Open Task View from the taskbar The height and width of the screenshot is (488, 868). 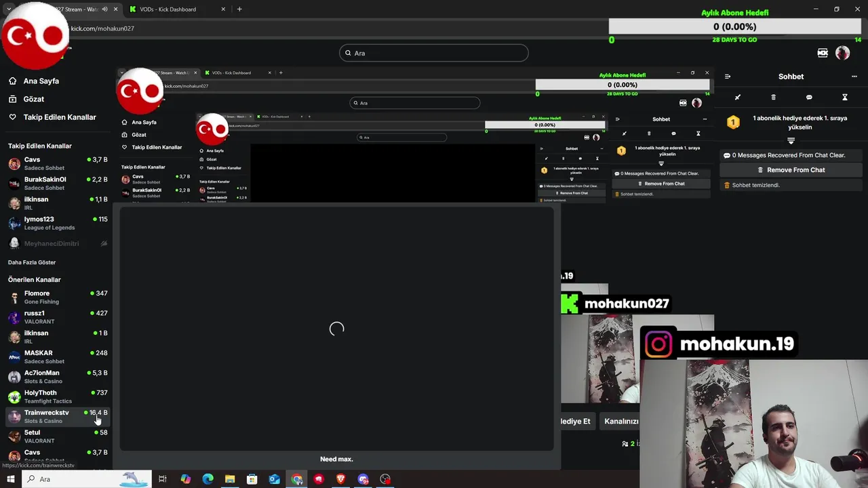(163, 479)
